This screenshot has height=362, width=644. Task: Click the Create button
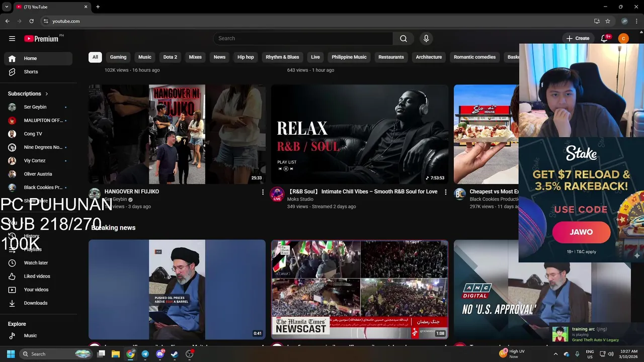578,39
